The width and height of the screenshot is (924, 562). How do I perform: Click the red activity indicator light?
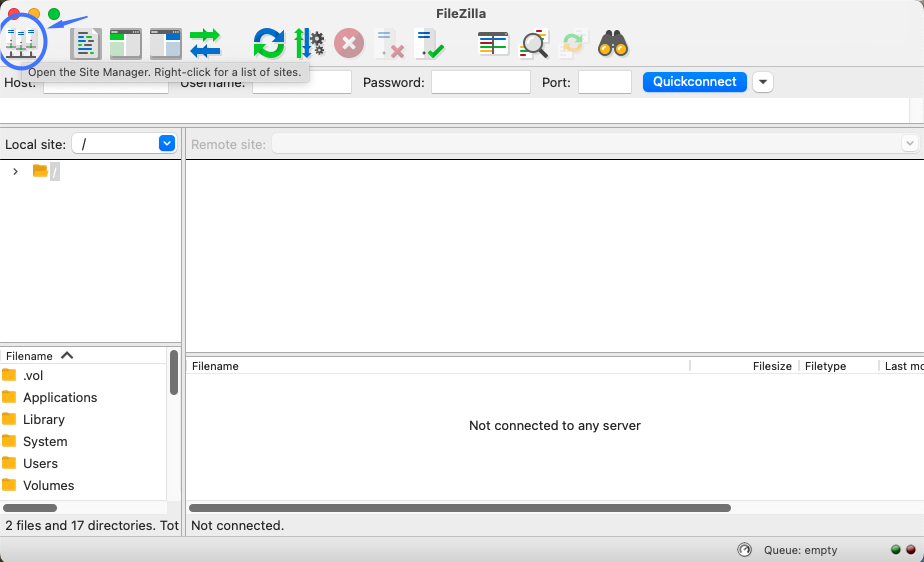point(911,550)
